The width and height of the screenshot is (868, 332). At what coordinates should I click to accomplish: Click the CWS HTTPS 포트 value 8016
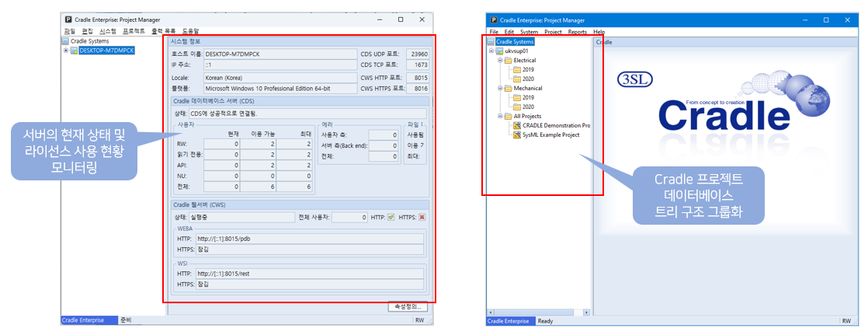click(418, 88)
